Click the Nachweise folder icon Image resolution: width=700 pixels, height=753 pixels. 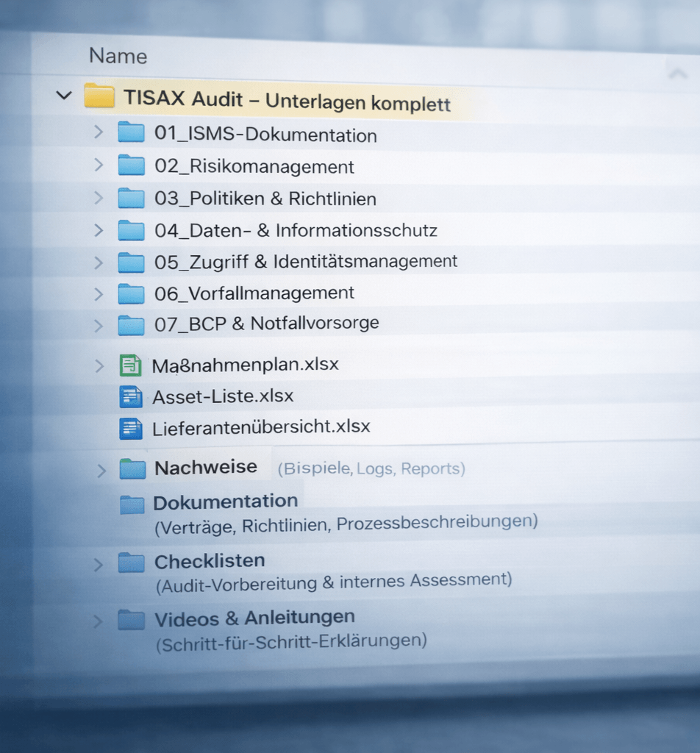(x=132, y=468)
